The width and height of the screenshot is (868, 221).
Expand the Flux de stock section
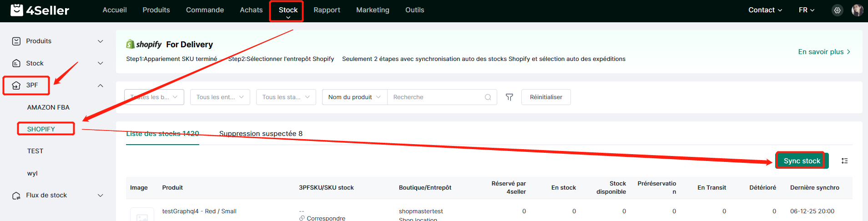101,196
